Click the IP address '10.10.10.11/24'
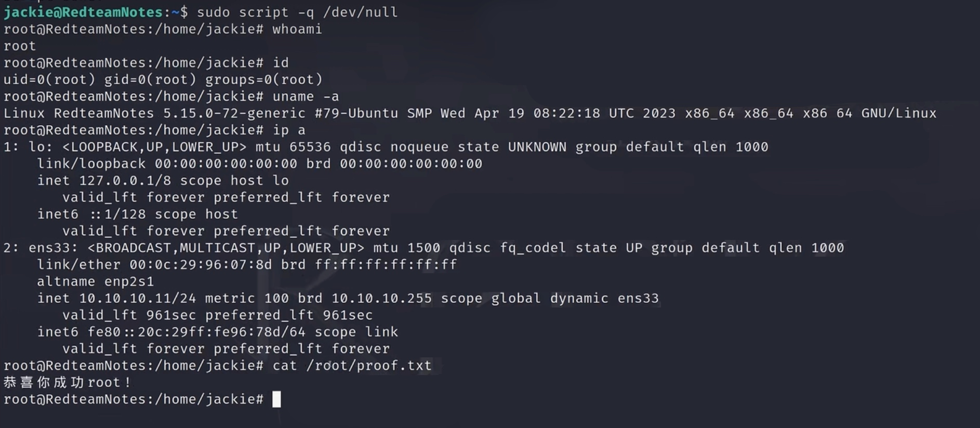 [137, 298]
